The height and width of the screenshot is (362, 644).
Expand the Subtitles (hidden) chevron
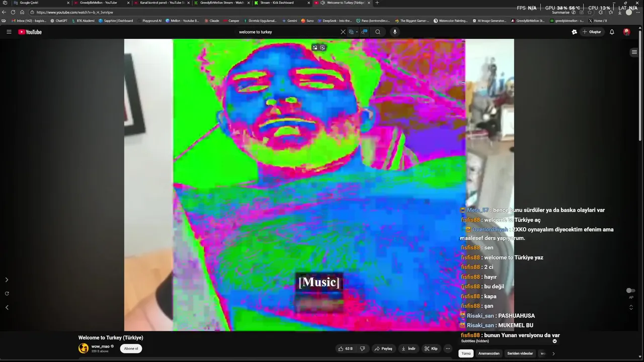(554, 341)
